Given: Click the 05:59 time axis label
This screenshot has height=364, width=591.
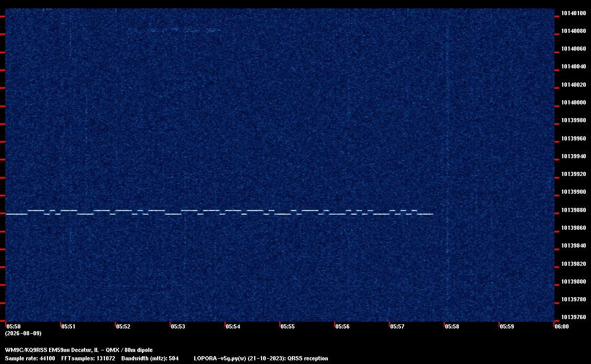Looking at the screenshot, I should [507, 326].
